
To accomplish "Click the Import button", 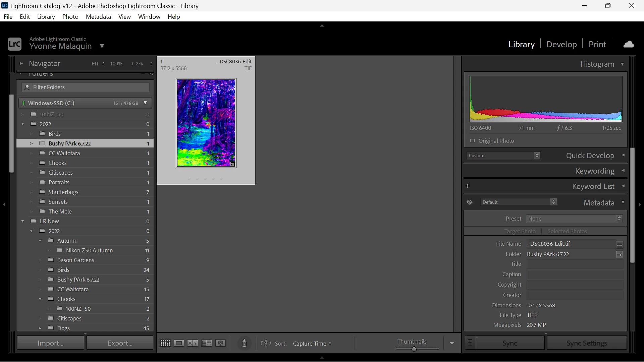I will click(x=51, y=343).
